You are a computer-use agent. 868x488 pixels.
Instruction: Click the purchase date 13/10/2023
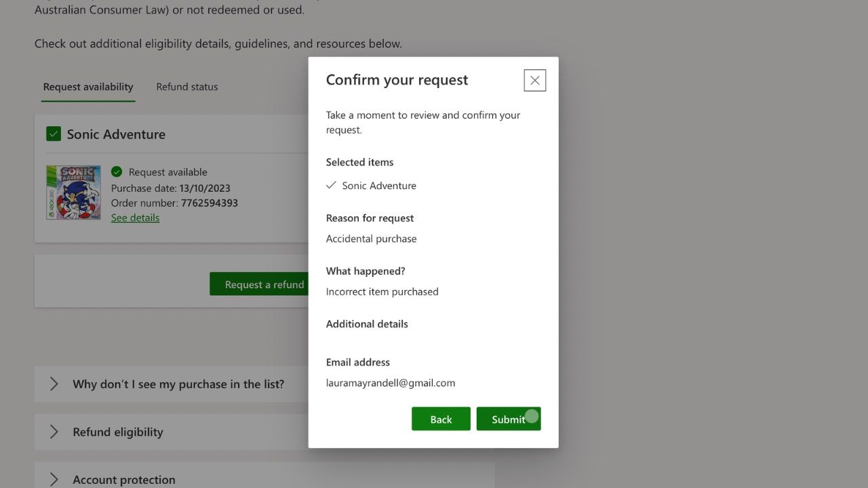click(205, 188)
